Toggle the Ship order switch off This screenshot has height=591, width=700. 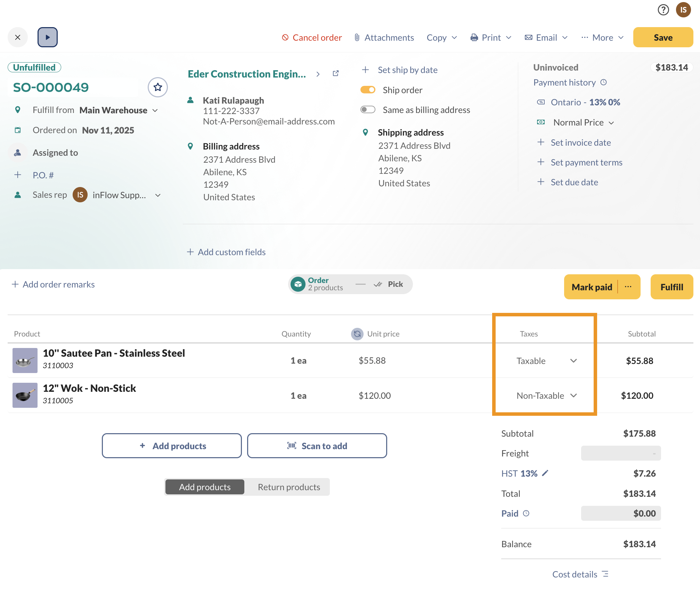[368, 90]
